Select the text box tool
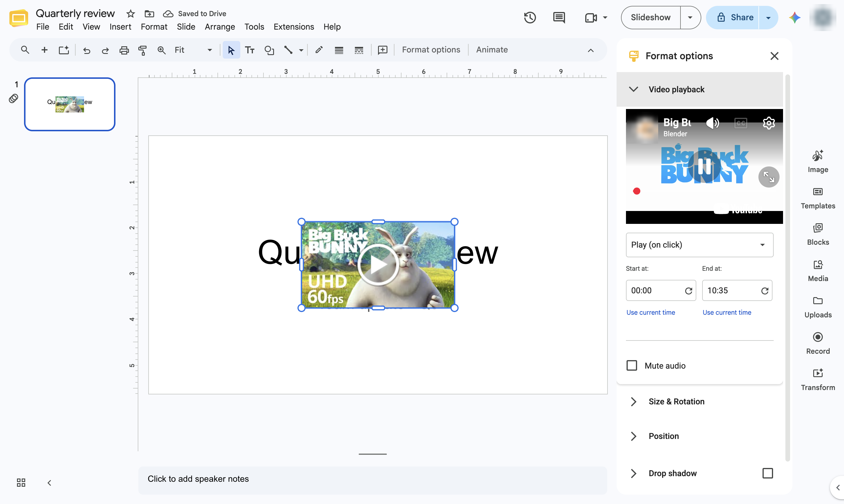Image resolution: width=844 pixels, height=504 pixels. tap(250, 50)
